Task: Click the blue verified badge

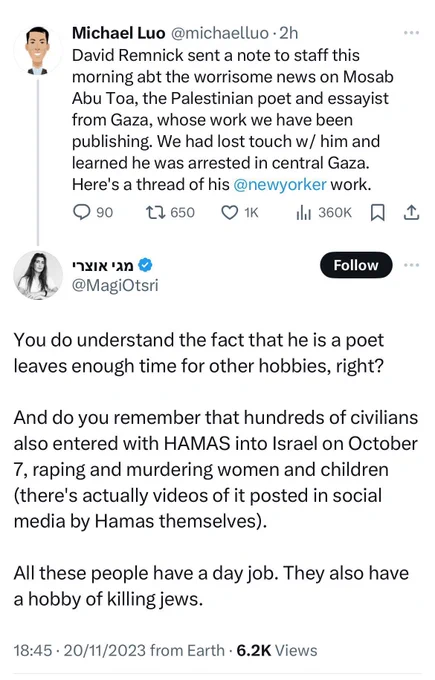Action: (x=145, y=265)
